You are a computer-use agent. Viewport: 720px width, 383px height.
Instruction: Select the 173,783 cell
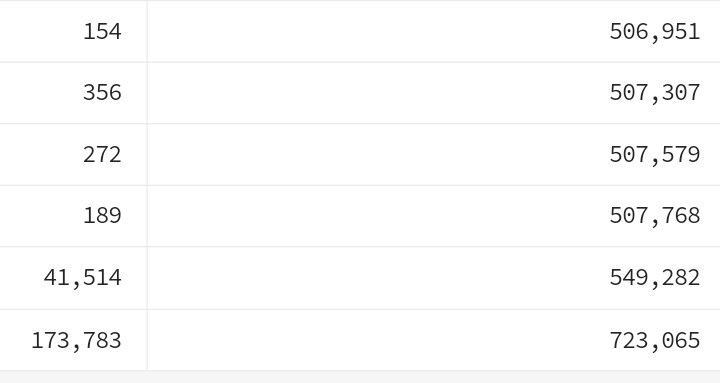pos(73,340)
